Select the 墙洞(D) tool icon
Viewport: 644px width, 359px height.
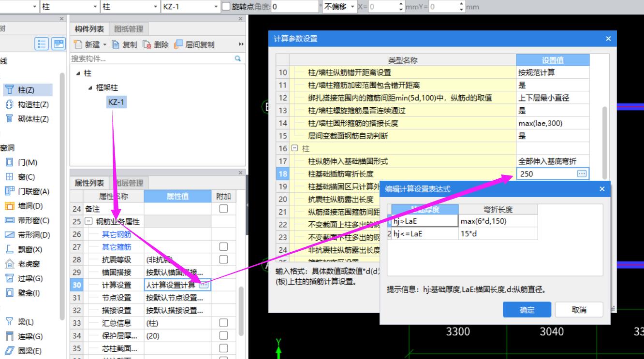(10, 206)
